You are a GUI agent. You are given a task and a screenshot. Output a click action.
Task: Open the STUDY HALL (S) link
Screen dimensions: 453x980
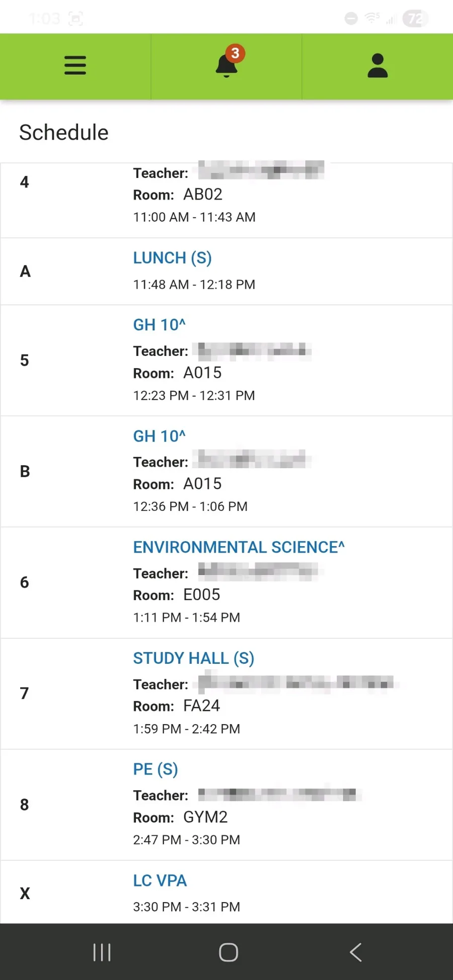pyautogui.click(x=193, y=658)
